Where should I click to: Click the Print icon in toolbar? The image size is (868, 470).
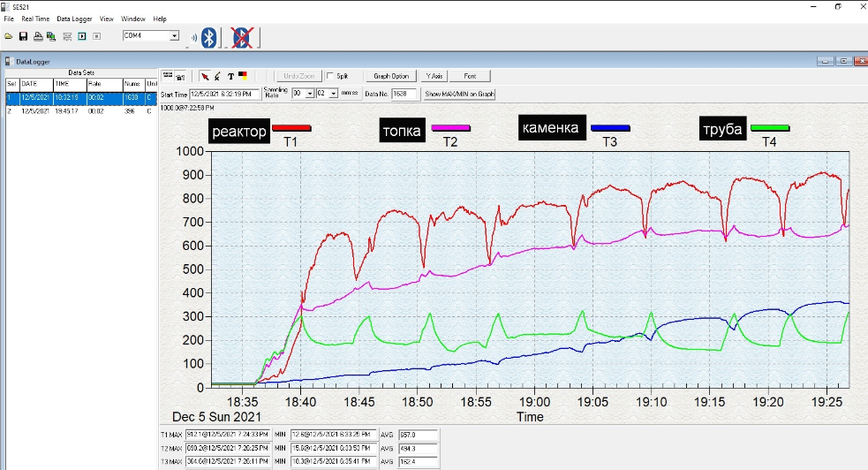coord(38,36)
